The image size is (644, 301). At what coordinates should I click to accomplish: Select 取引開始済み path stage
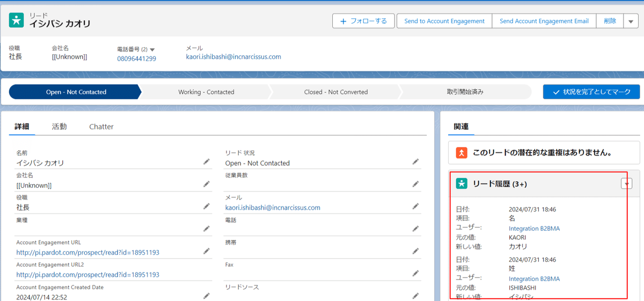(x=465, y=92)
